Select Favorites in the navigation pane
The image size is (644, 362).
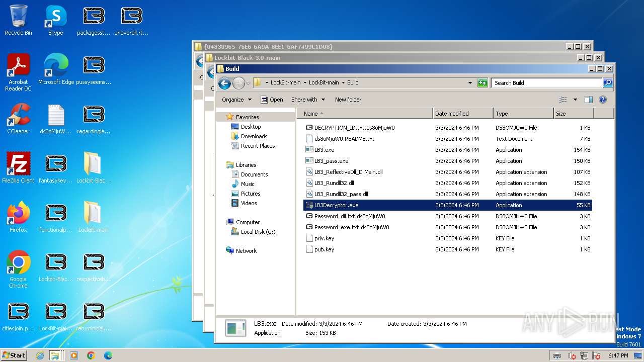[x=247, y=117]
